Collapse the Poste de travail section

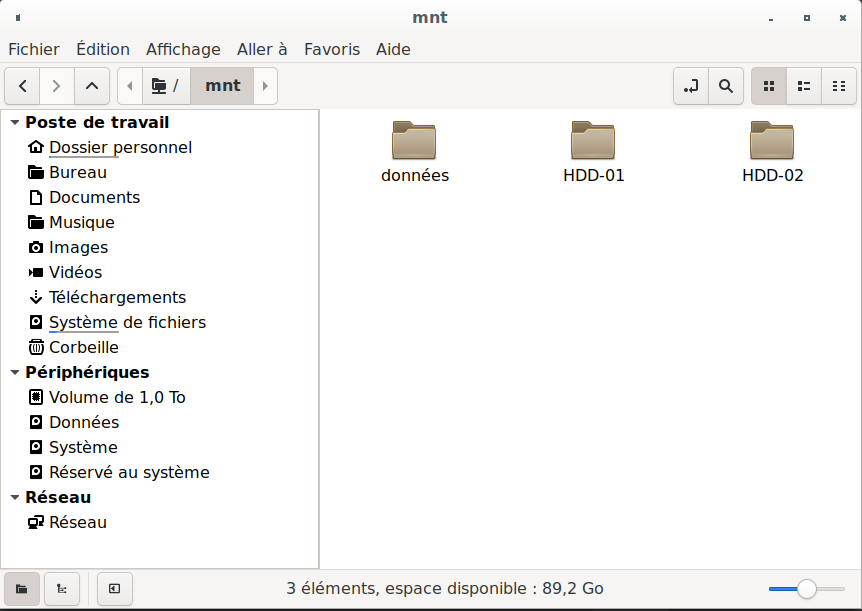(15, 122)
